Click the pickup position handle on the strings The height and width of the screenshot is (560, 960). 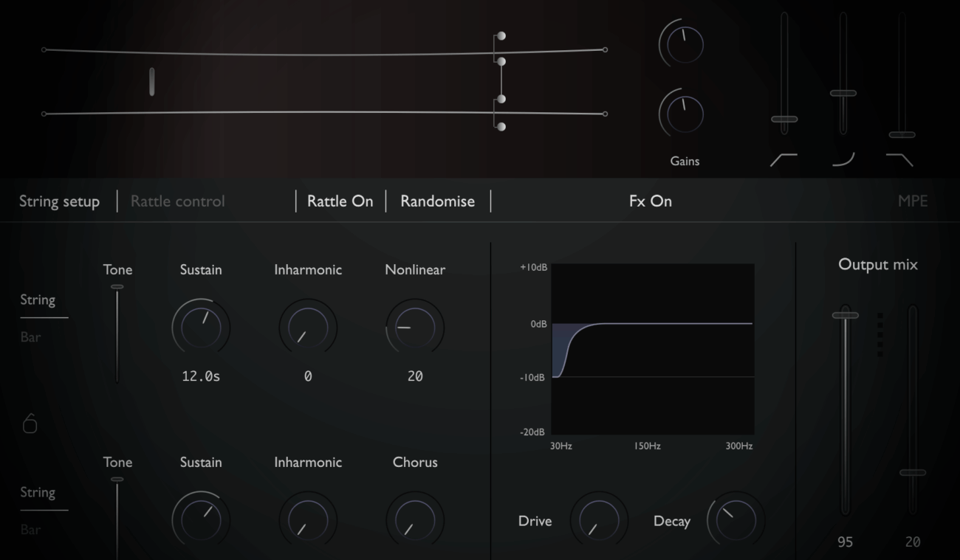point(151,82)
